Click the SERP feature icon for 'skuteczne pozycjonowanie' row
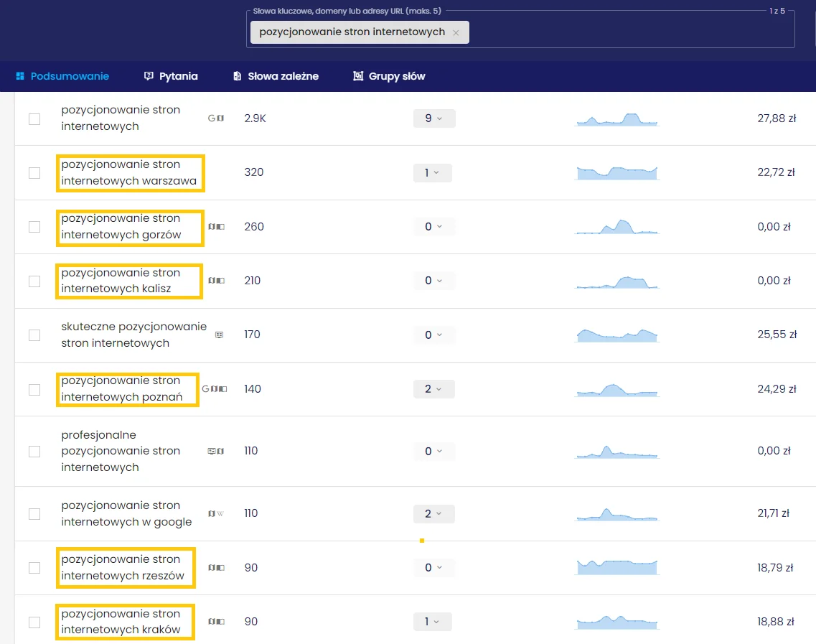This screenshot has height=644, width=816. pos(219,335)
